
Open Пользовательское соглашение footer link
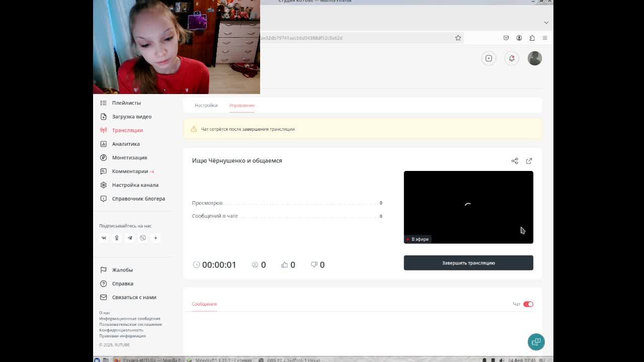[130, 324]
